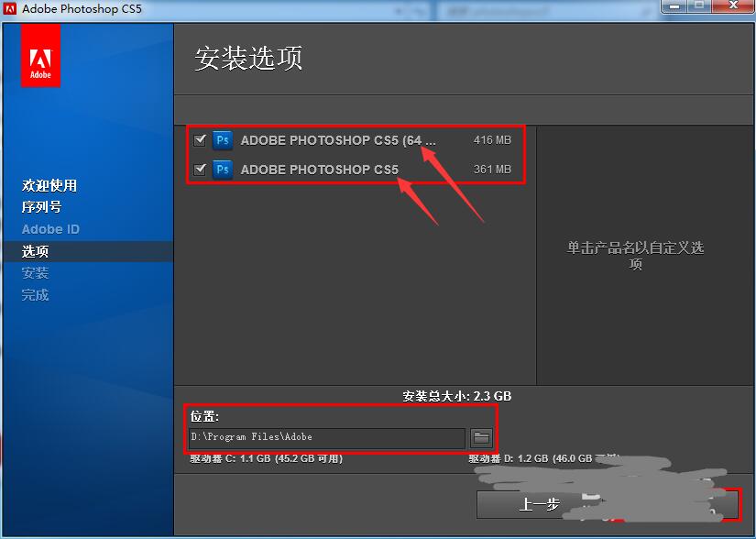The width and height of the screenshot is (756, 539).
Task: Uncheck Adobe Photoshop CS5 (64 bit) checkbox
Action: [200, 140]
